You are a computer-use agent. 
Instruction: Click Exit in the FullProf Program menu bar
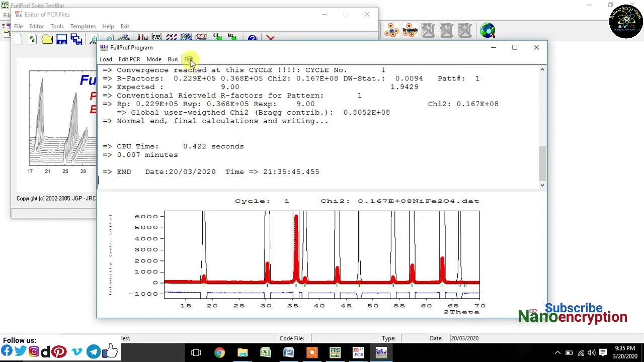point(188,59)
